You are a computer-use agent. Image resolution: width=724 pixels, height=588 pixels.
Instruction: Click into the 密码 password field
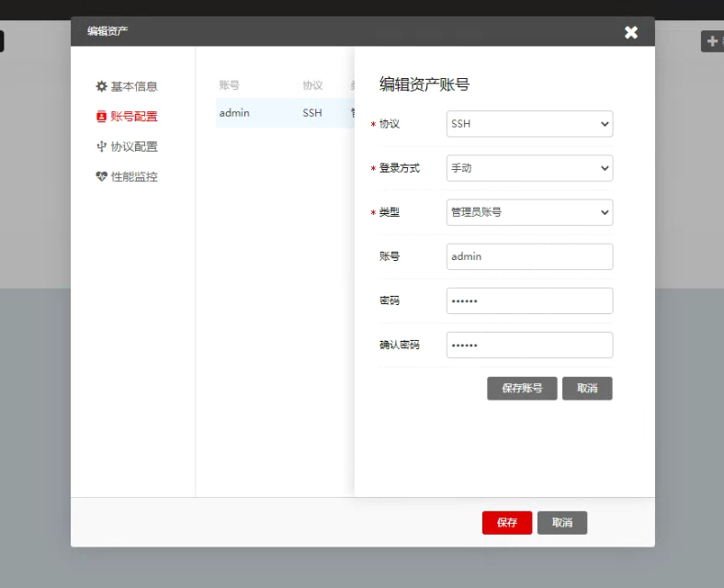[529, 301]
